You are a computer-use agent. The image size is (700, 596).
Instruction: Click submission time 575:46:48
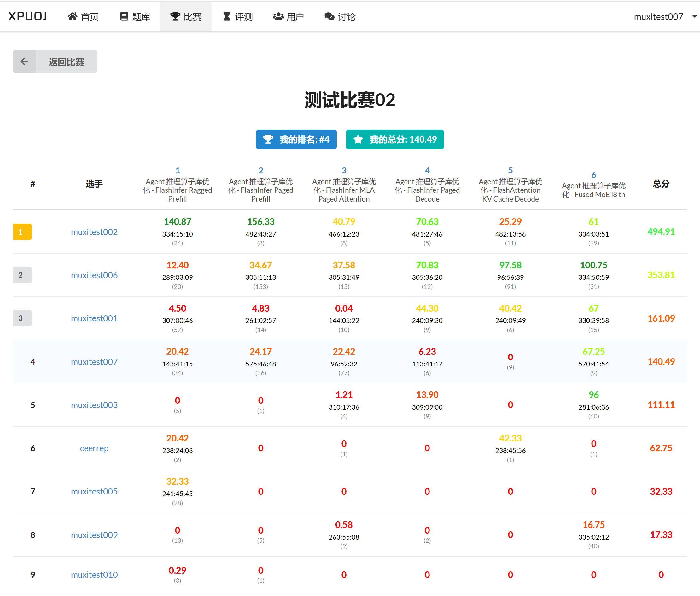[x=260, y=364]
